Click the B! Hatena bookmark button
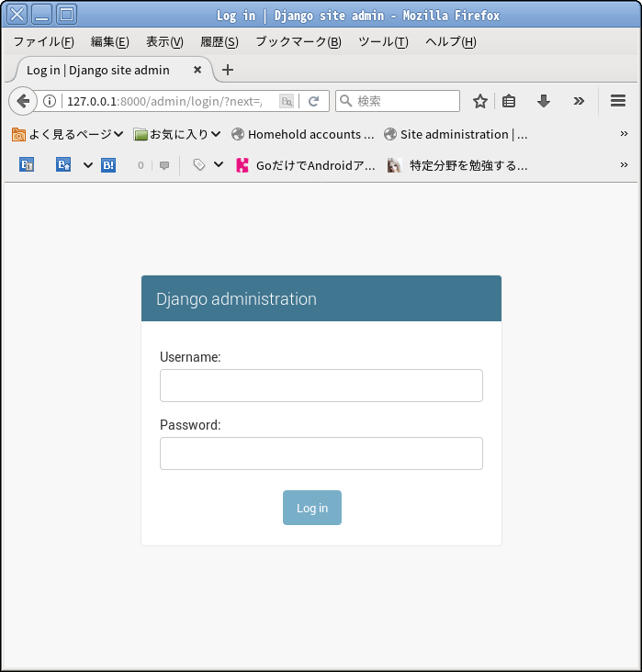 (108, 165)
